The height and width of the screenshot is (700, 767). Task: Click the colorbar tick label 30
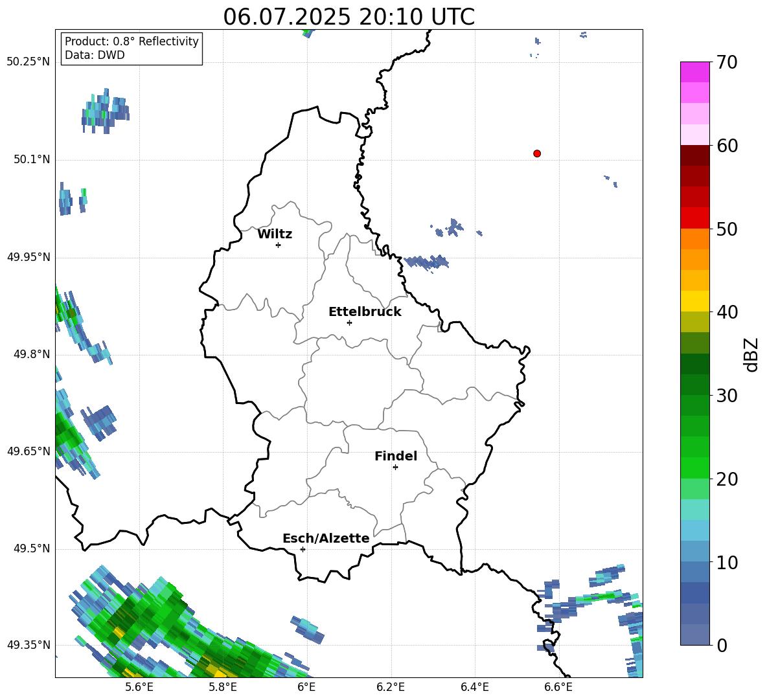click(x=727, y=396)
